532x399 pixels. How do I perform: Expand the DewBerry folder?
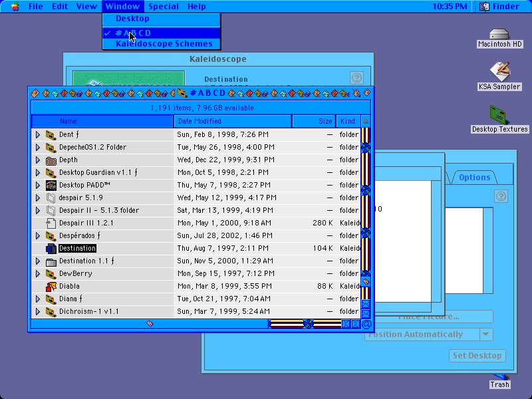point(38,274)
